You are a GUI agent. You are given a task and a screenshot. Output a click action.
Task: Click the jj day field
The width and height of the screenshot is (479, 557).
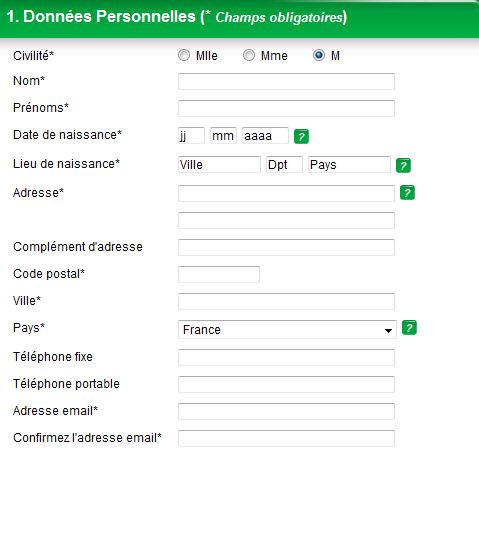point(192,136)
